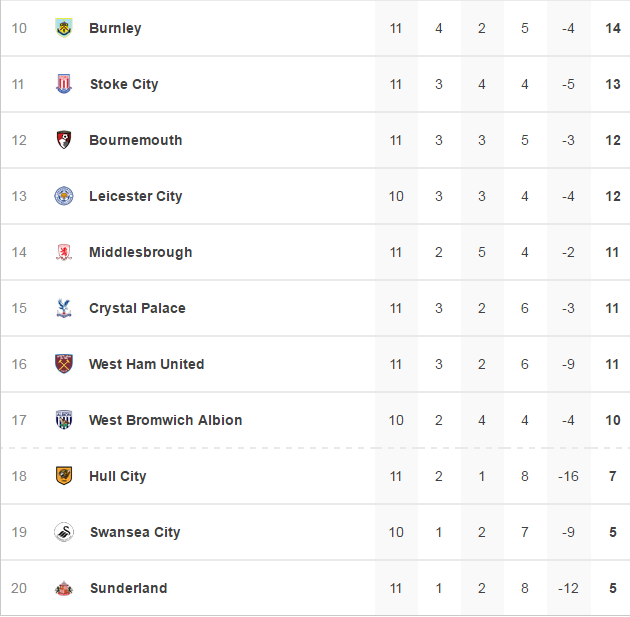
Task: Click Swansea City's points total of 5
Action: 613,532
